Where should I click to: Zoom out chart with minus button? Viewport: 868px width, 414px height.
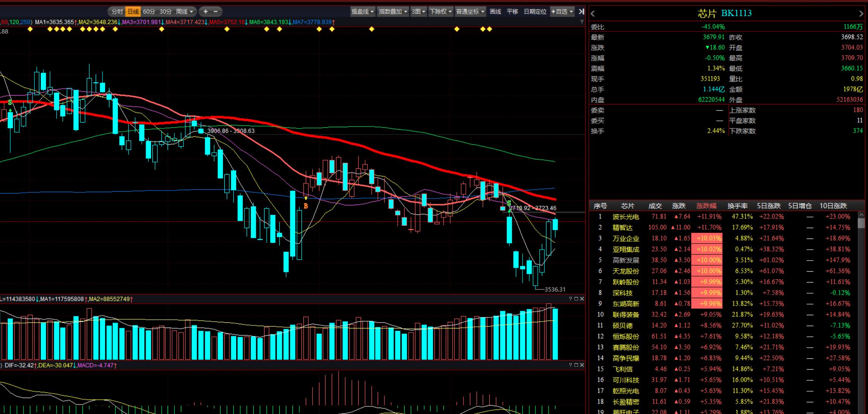pyautogui.click(x=216, y=12)
